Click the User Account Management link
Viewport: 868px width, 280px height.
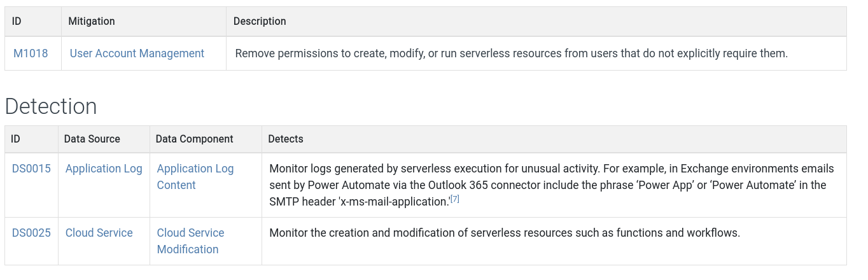tap(137, 53)
